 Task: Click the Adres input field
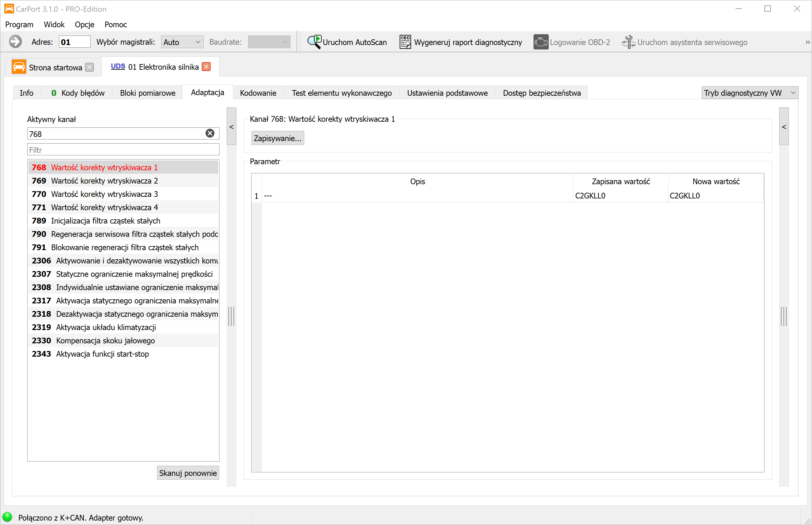pos(75,42)
